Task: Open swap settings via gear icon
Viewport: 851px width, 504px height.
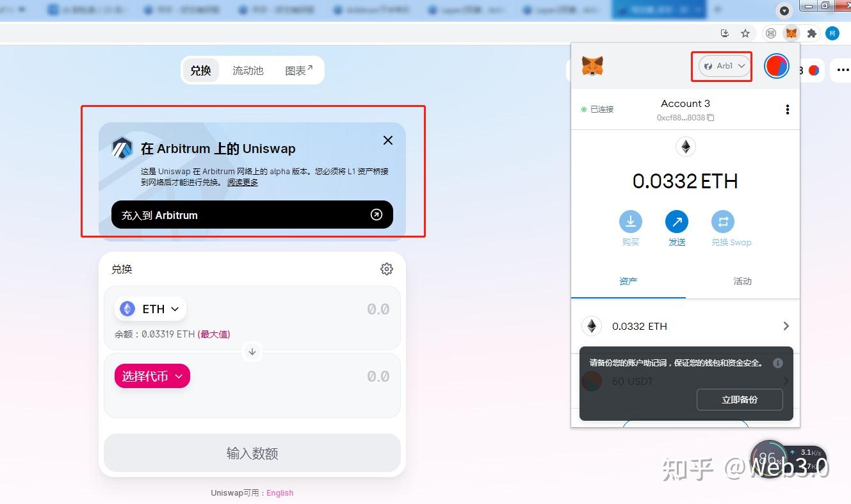Action: [386, 269]
